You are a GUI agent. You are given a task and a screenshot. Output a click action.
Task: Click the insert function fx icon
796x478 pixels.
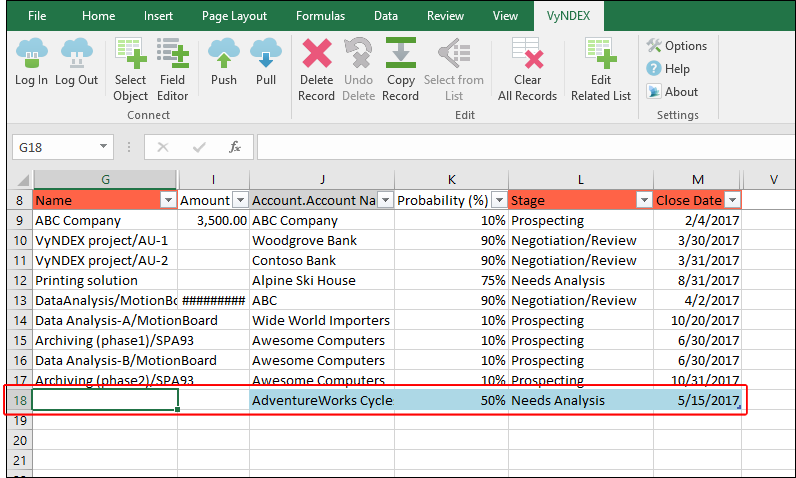(235, 147)
